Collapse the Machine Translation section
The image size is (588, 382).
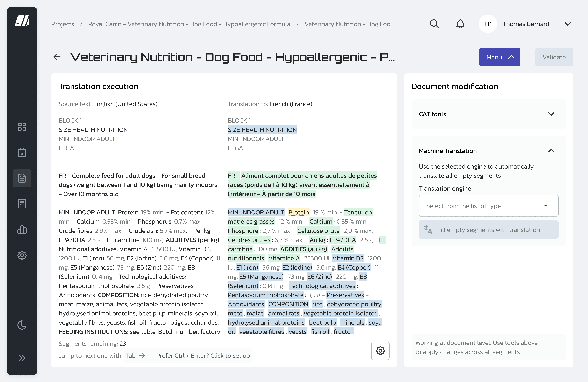point(551,151)
